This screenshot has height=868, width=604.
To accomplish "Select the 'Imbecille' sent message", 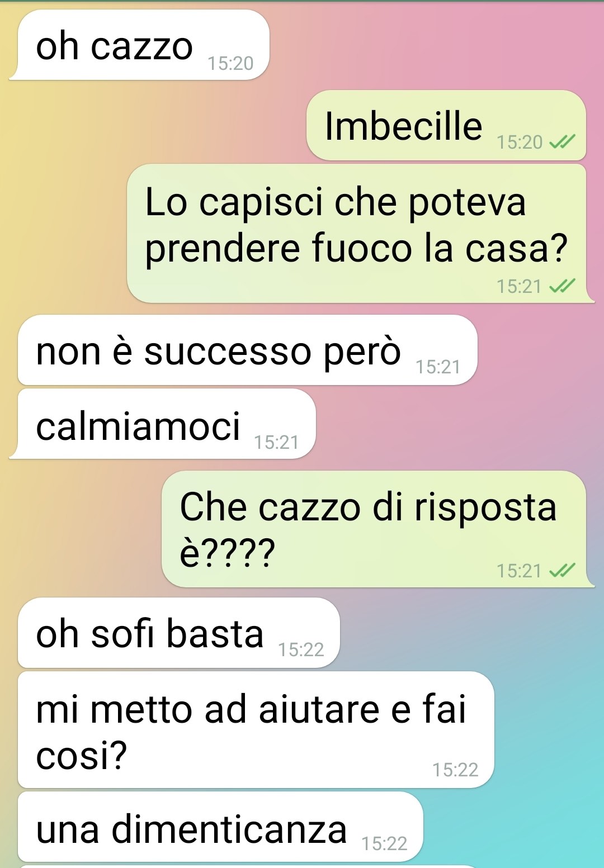I will (x=446, y=126).
